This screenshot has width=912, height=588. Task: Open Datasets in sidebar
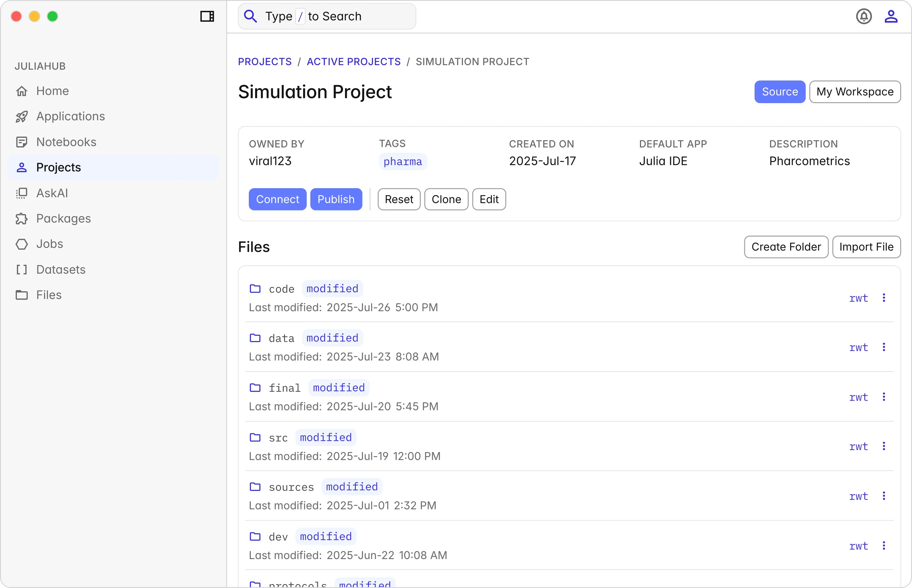[113, 270]
